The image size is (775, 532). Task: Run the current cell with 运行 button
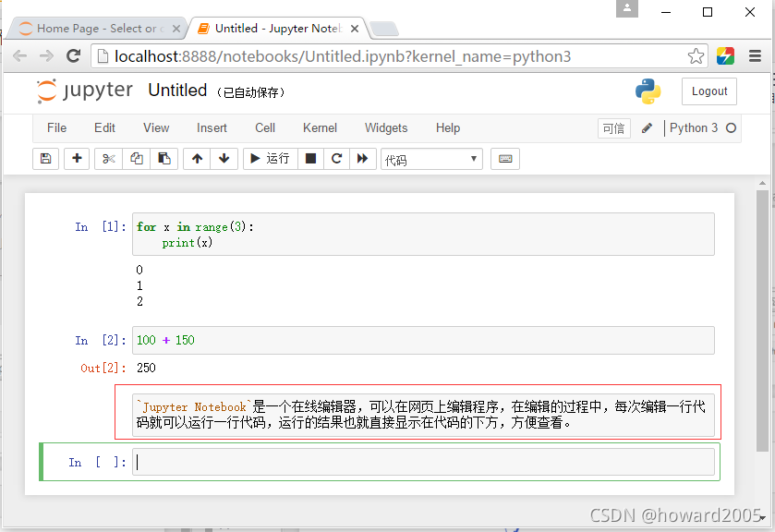click(271, 159)
